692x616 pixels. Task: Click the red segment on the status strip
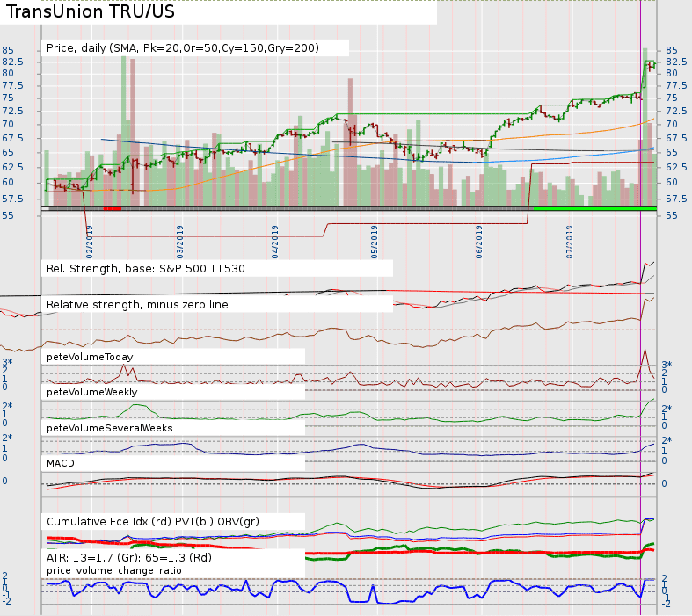[112, 208]
